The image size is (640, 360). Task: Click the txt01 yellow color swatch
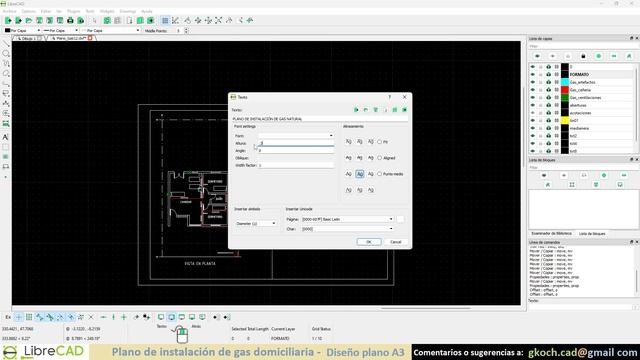(x=565, y=121)
